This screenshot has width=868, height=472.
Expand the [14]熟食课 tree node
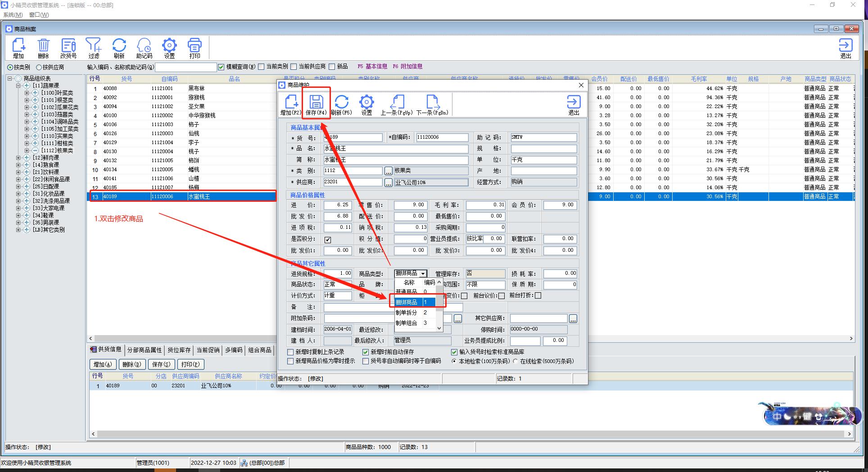coord(18,165)
